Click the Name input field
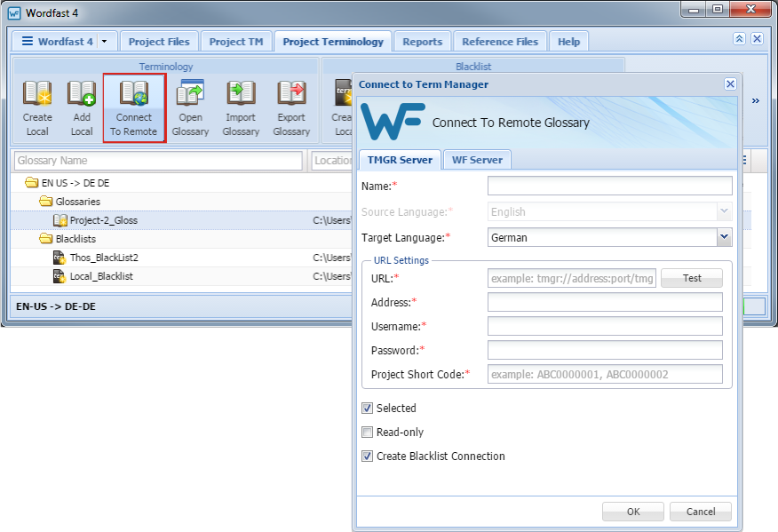 (x=610, y=187)
